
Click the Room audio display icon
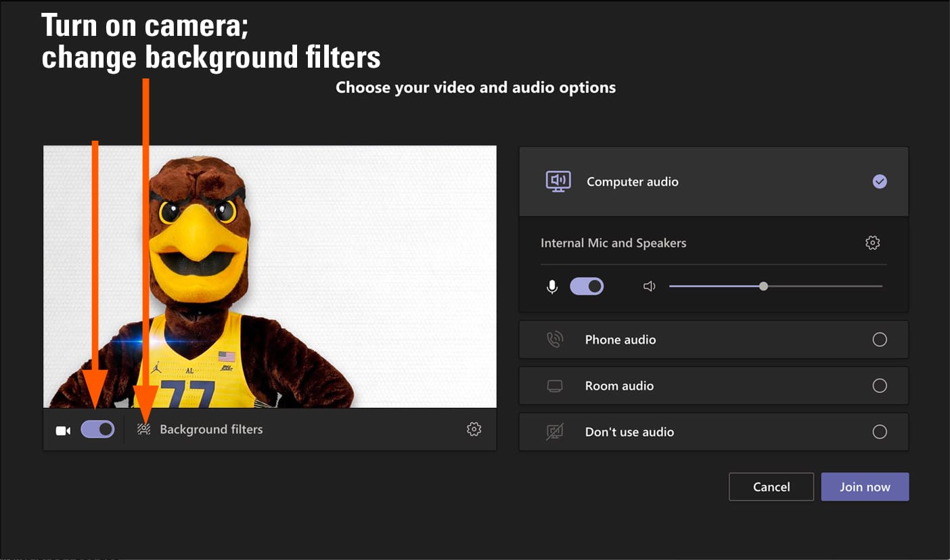[555, 386]
